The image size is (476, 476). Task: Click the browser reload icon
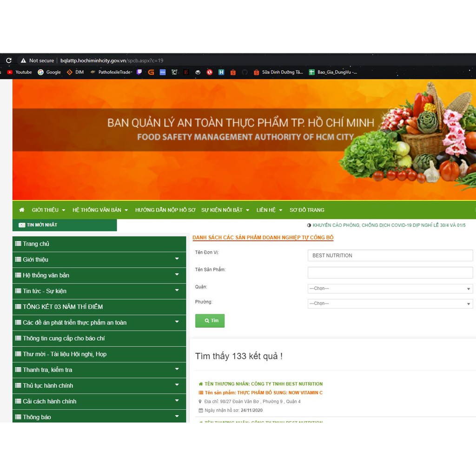[x=8, y=60]
